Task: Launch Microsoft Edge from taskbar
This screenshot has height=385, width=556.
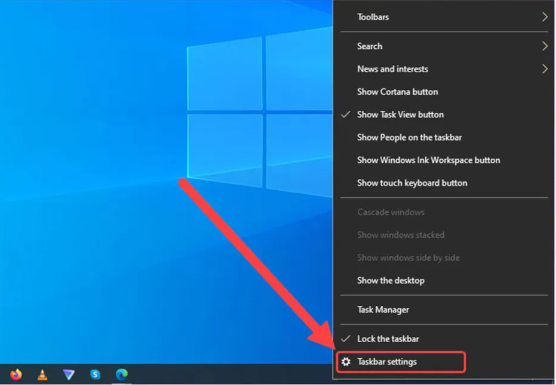Action: tap(122, 374)
